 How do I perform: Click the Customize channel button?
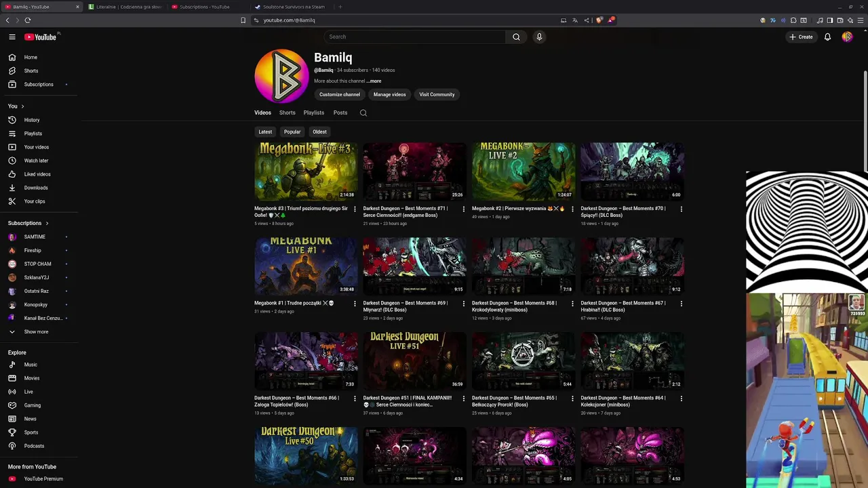pos(340,94)
